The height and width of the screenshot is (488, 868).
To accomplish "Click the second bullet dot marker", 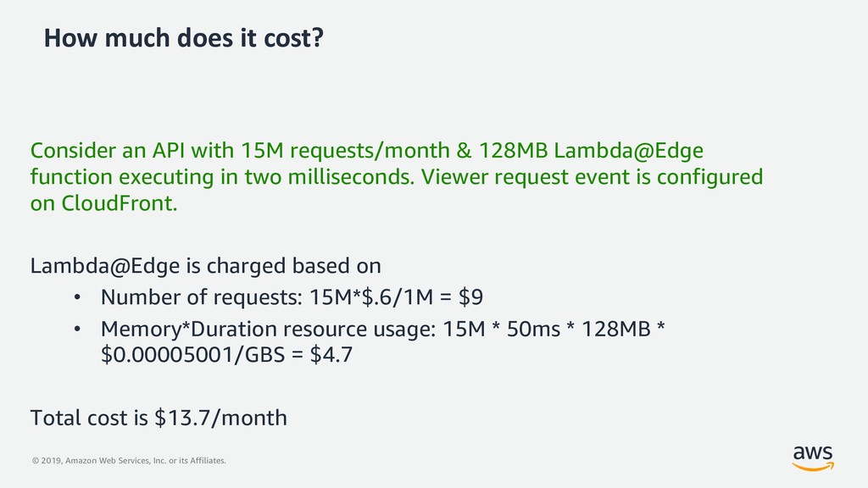I will [77, 330].
